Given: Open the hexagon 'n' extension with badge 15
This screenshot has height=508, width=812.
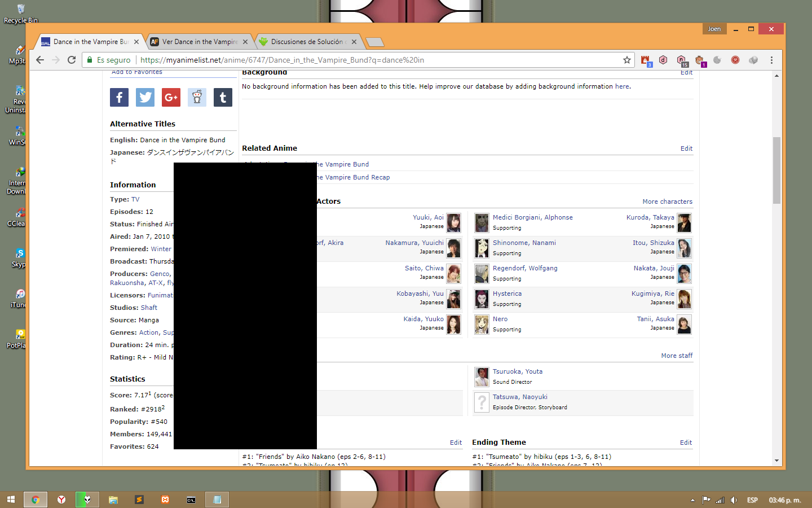Looking at the screenshot, I should tap(682, 60).
